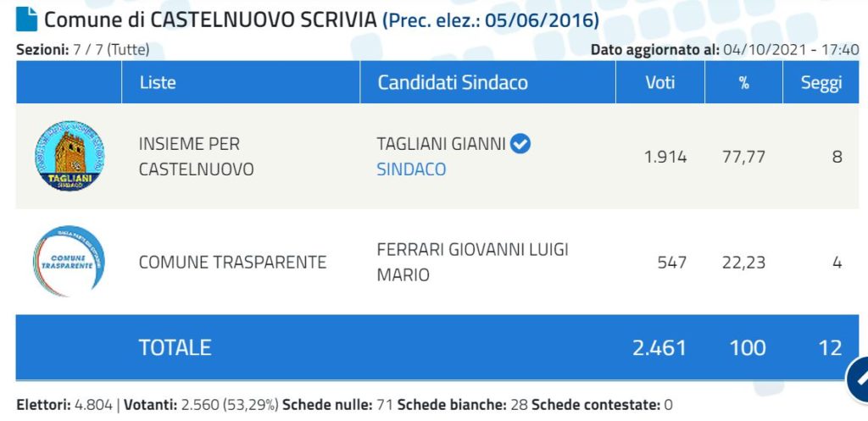868x421 pixels.
Task: Sort by the Voti column header
Action: coord(659,82)
